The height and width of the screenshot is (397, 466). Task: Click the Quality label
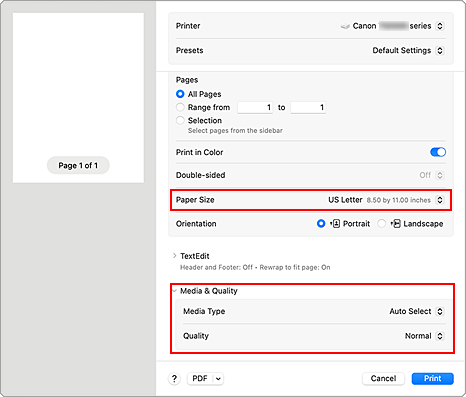pyautogui.click(x=196, y=336)
